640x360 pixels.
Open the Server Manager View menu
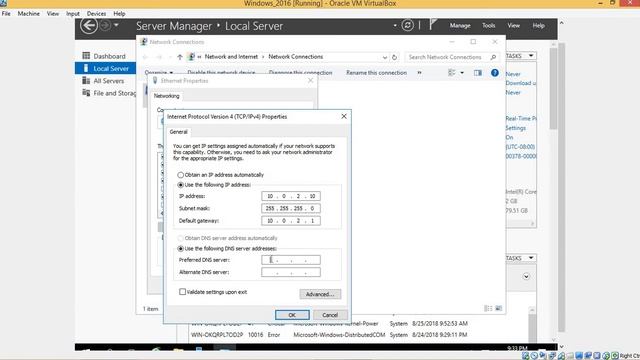click(x=513, y=25)
